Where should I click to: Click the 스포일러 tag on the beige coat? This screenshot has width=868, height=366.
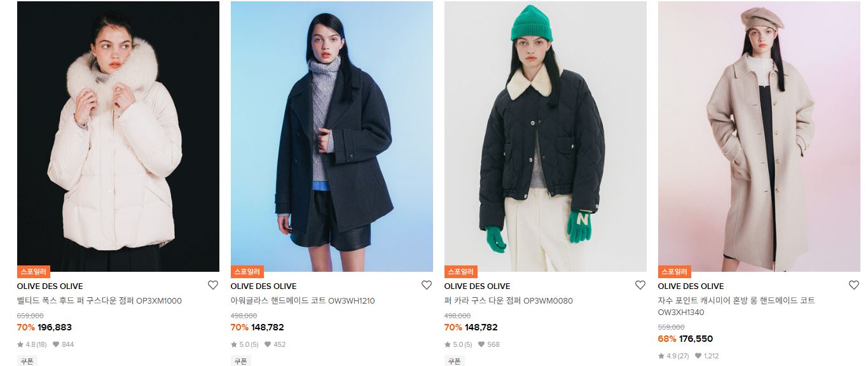[675, 271]
